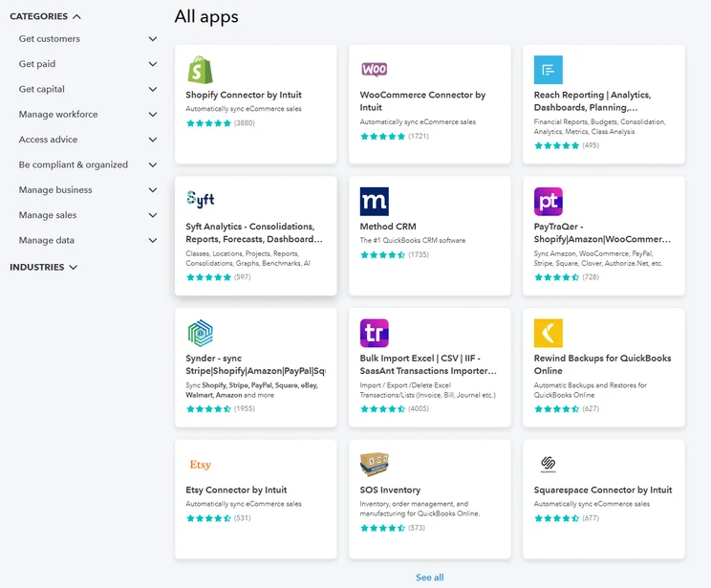This screenshot has width=711, height=588.
Task: Expand Manage business chevron
Action: tap(153, 190)
